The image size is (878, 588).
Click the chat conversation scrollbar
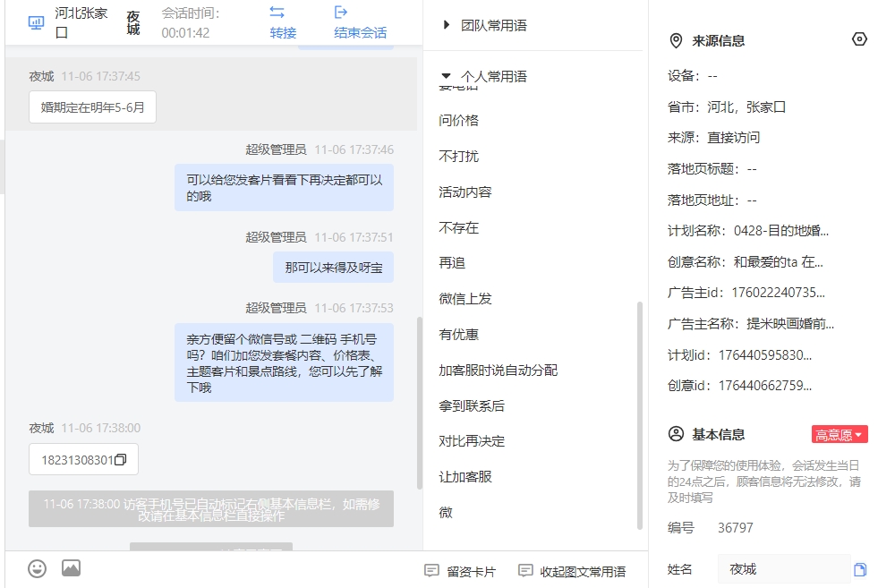(x=420, y=404)
